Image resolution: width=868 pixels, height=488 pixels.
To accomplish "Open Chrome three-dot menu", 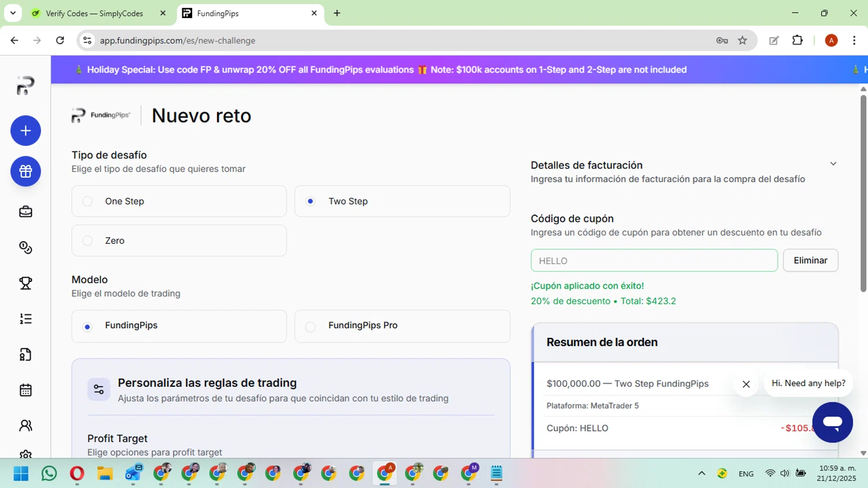I will (854, 41).
